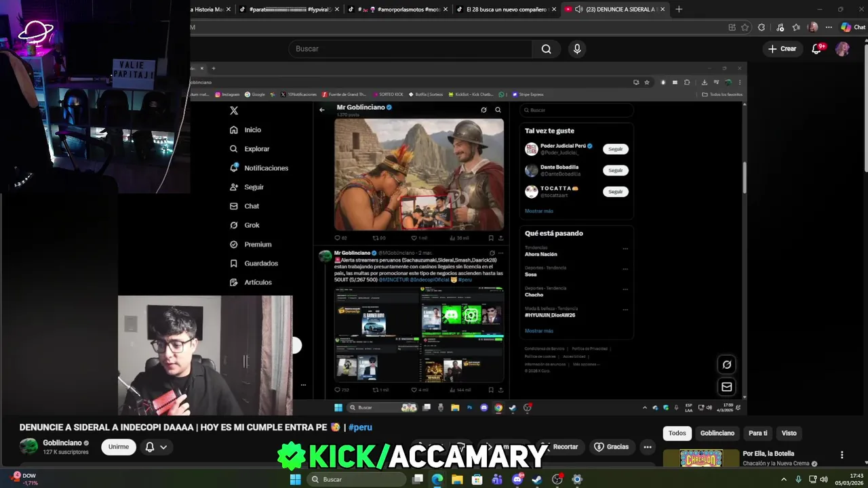Click the Recortar clip button

pyautogui.click(x=559, y=447)
